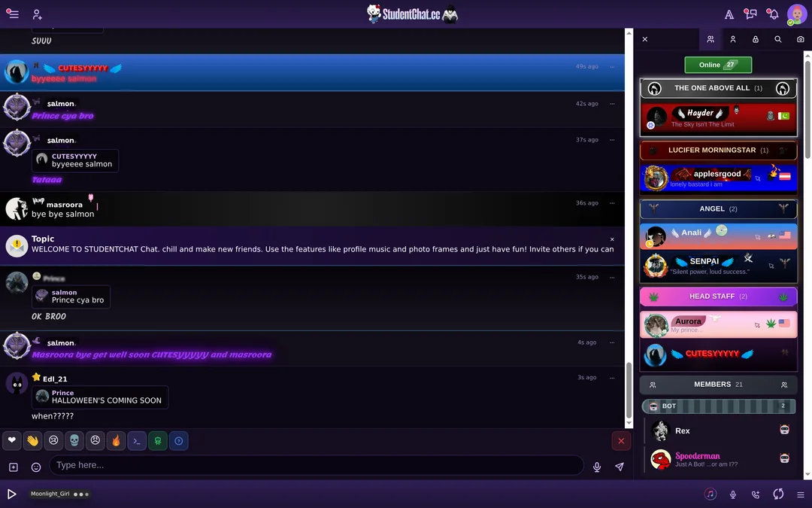This screenshot has height=508, width=812.
Task: Close the user list side panel
Action: click(645, 39)
